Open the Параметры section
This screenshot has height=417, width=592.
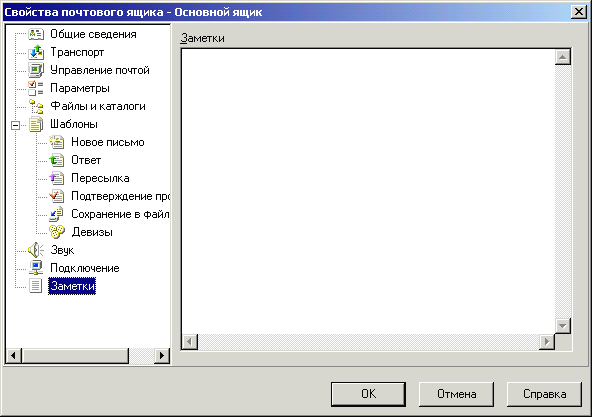[80, 88]
